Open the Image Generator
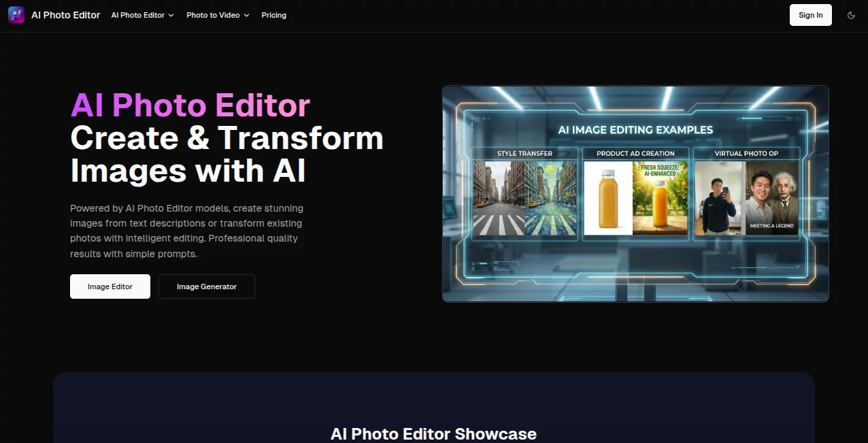The height and width of the screenshot is (443, 868). click(206, 286)
